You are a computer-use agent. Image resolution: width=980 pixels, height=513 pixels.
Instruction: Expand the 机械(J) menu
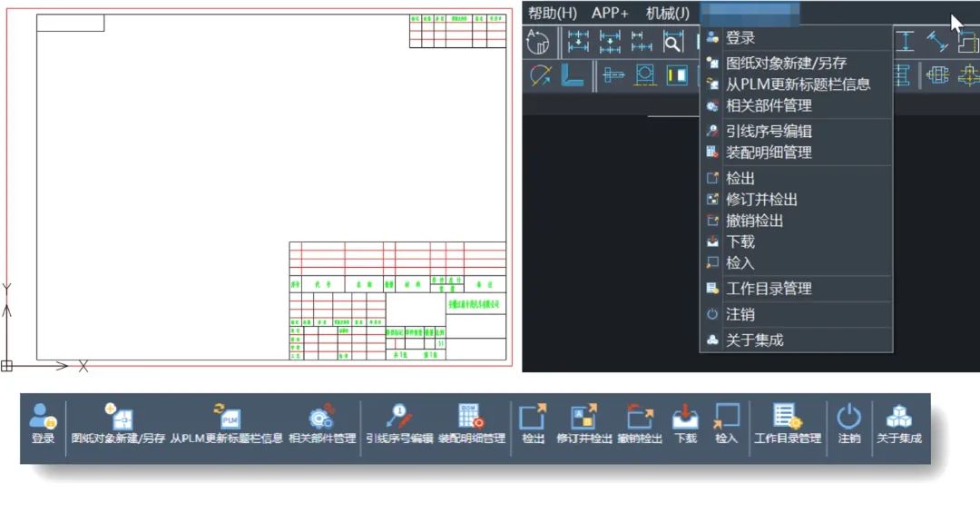click(x=667, y=13)
